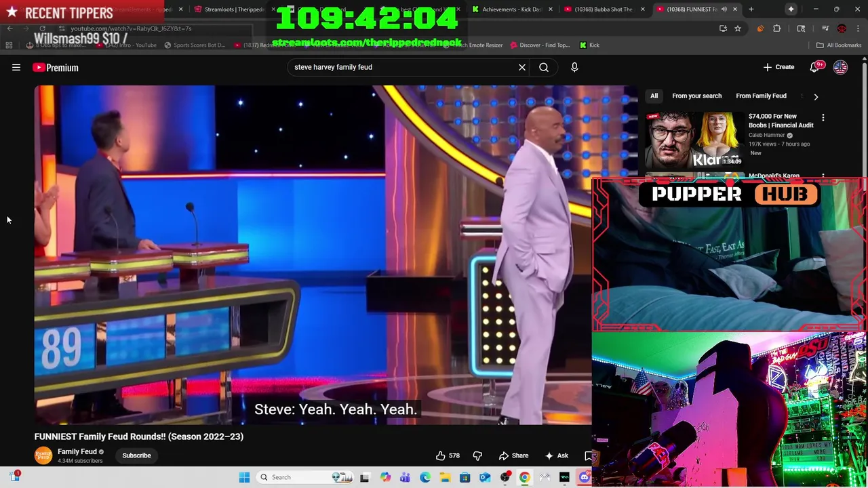Bookmark this page with the star icon
The height and width of the screenshot is (488, 868).
[x=738, y=28]
